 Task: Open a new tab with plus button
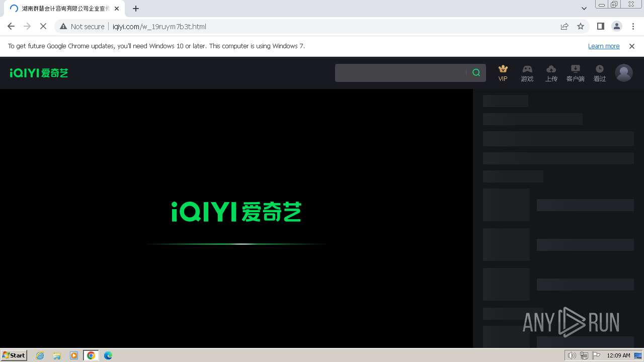(136, 9)
